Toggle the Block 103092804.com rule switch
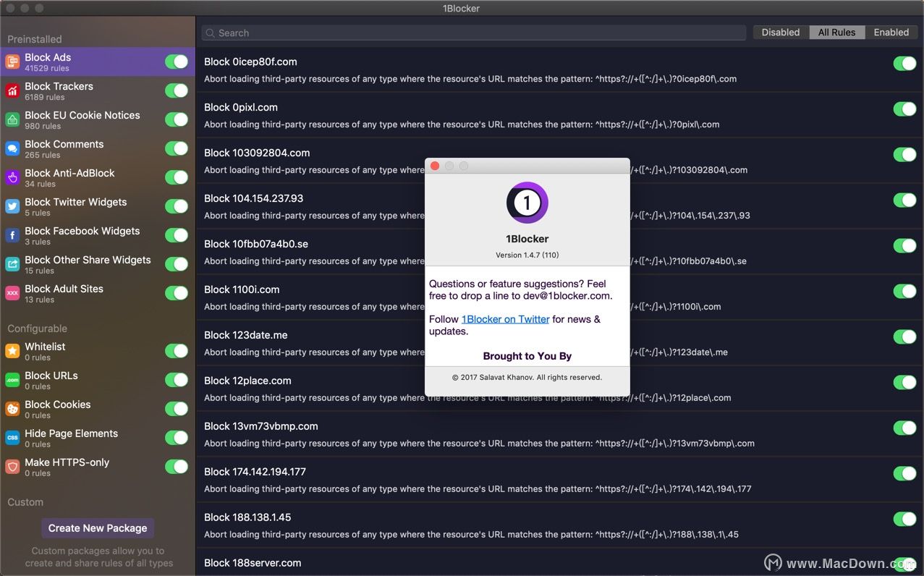924x576 pixels. click(x=904, y=155)
